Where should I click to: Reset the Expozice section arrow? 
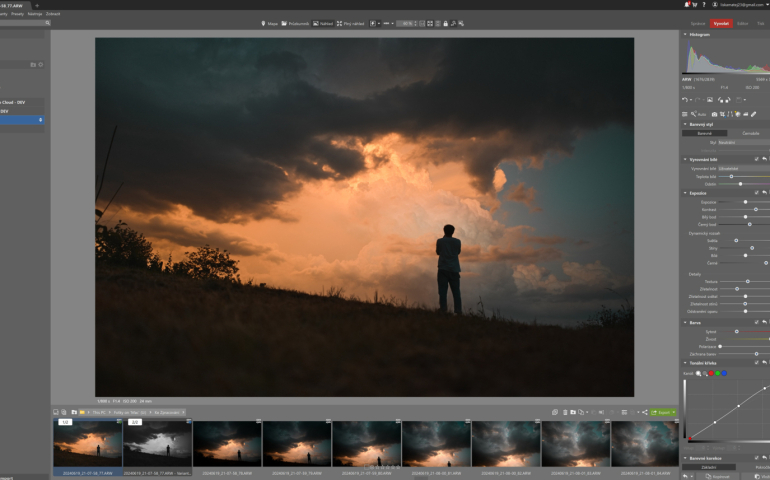pyautogui.click(x=764, y=193)
